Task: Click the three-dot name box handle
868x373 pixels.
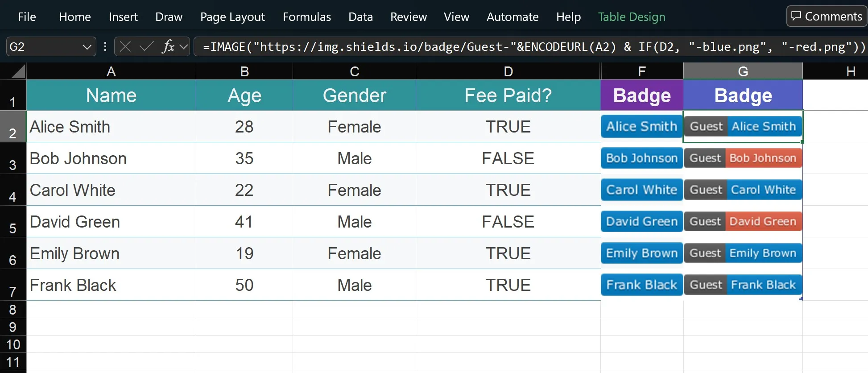Action: click(x=105, y=46)
